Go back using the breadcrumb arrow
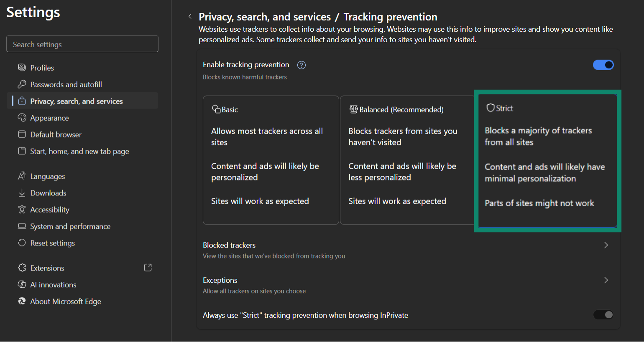 point(190,17)
